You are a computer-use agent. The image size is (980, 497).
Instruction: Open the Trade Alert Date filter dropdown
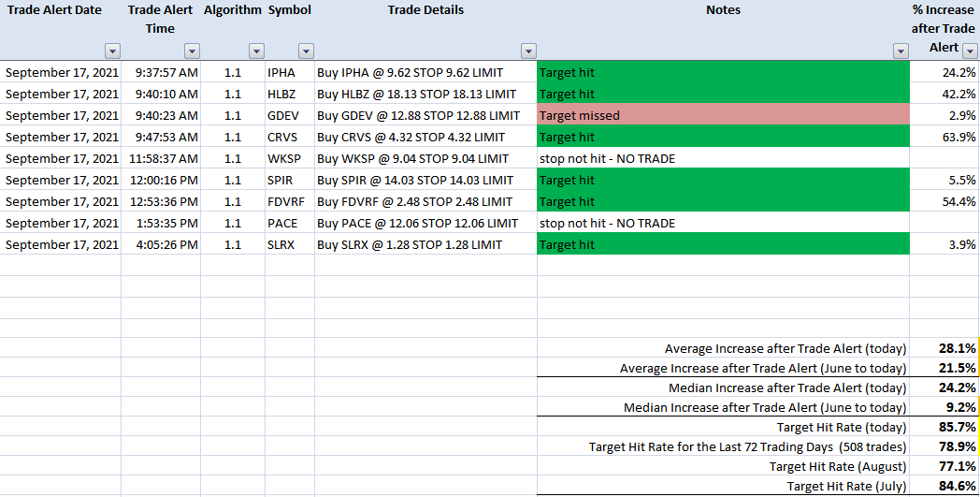tap(112, 51)
